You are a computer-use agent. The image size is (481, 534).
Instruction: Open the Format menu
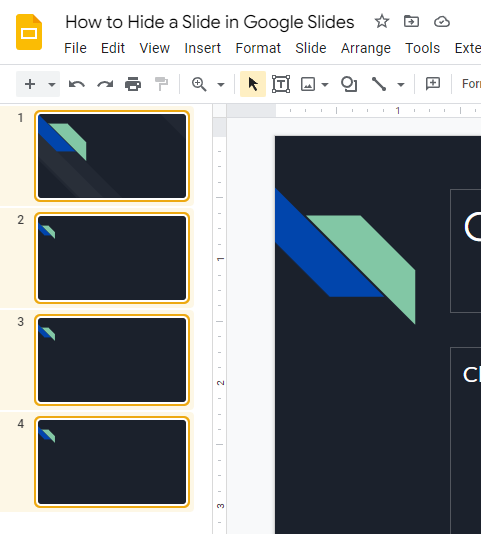click(258, 48)
